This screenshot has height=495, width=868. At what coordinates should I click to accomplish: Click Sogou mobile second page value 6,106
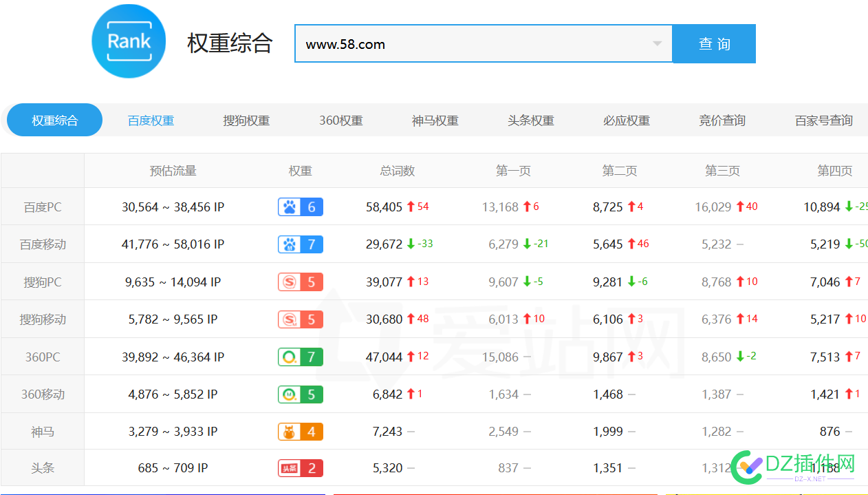[608, 319]
